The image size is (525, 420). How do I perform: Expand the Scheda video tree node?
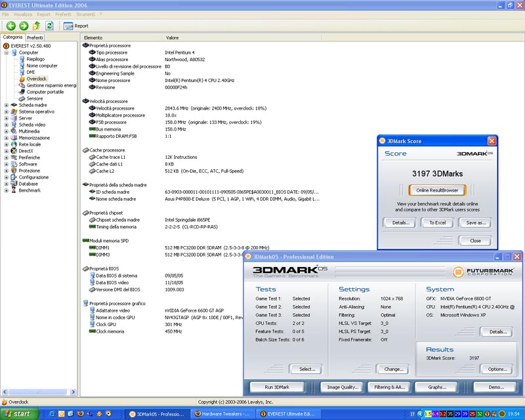point(7,125)
